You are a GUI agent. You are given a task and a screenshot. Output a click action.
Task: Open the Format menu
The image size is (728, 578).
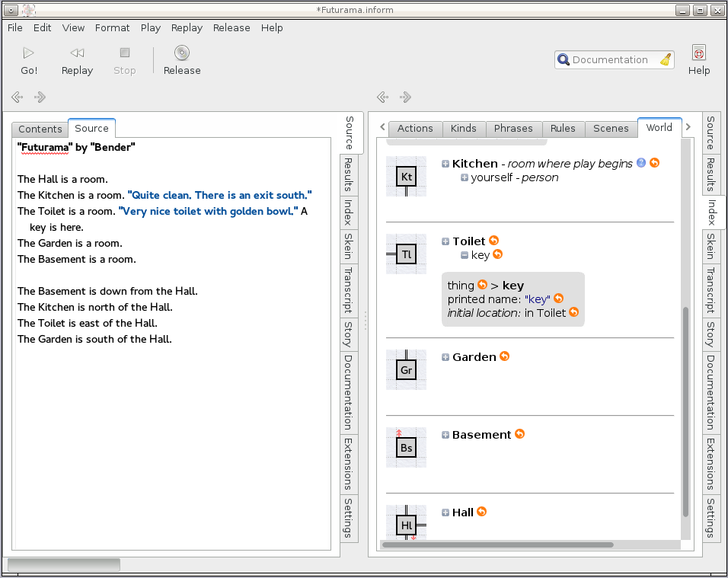pos(113,28)
